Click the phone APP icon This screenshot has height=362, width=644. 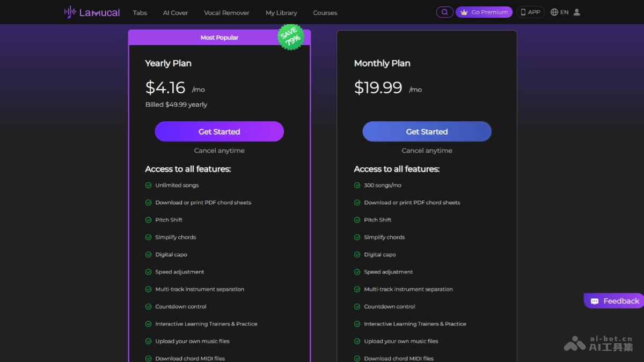click(x=523, y=12)
